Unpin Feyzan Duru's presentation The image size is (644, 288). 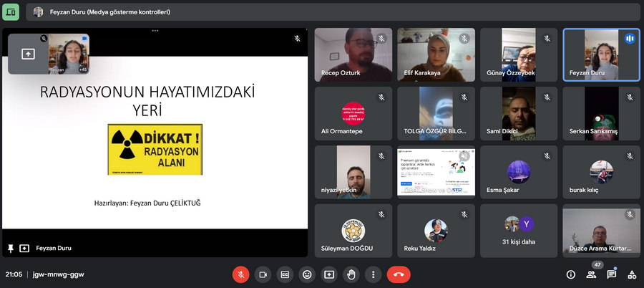[11, 248]
